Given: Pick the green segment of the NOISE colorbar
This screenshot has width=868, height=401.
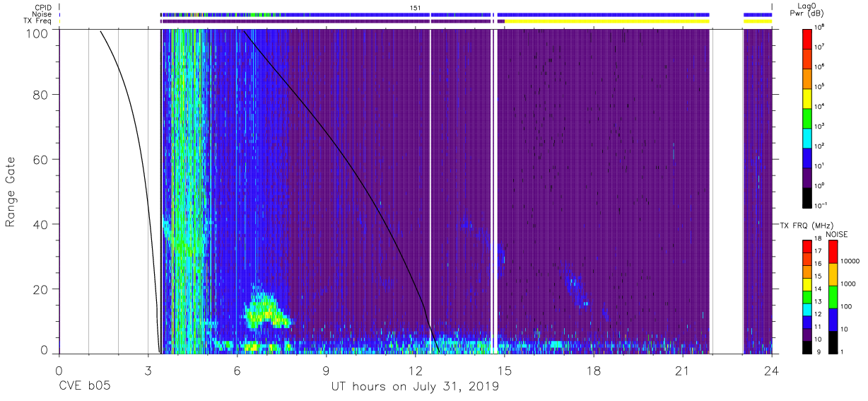Looking at the screenshot, I should (x=833, y=296).
